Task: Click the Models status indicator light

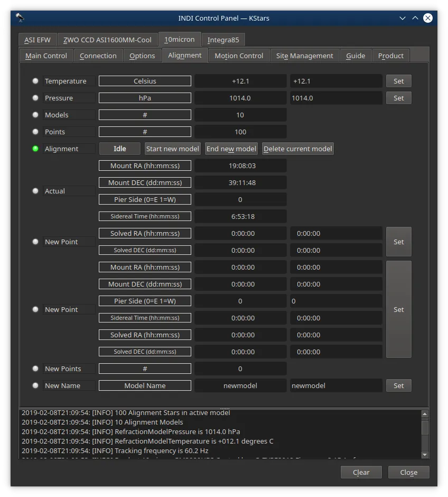Action: [35, 115]
